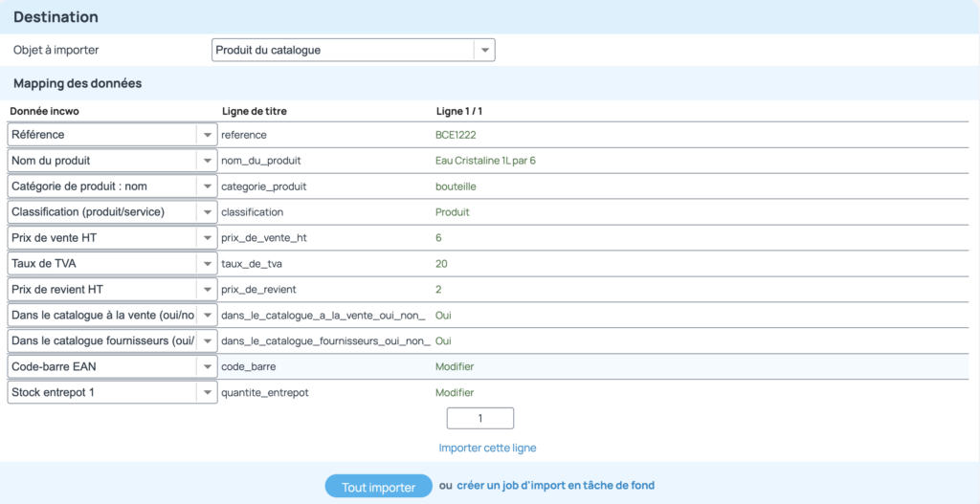Click the 'code_barre' title cell
Image resolution: width=980 pixels, height=504 pixels.
pos(249,366)
